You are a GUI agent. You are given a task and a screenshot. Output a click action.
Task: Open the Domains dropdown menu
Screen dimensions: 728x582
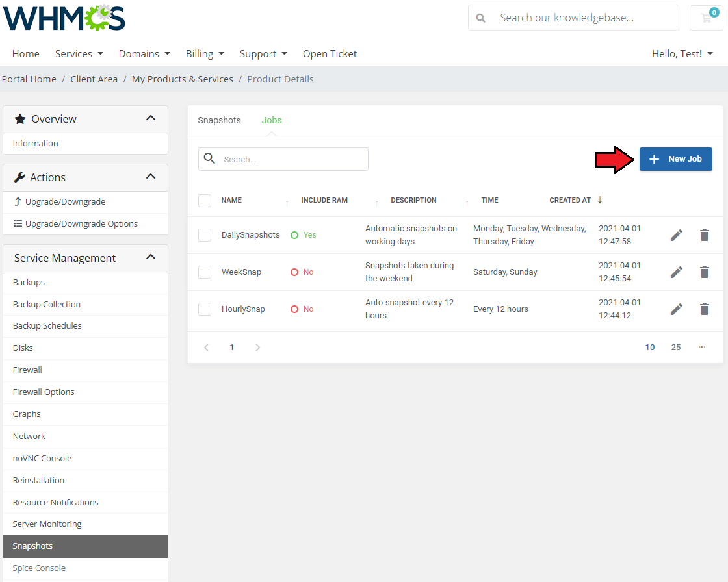(144, 54)
